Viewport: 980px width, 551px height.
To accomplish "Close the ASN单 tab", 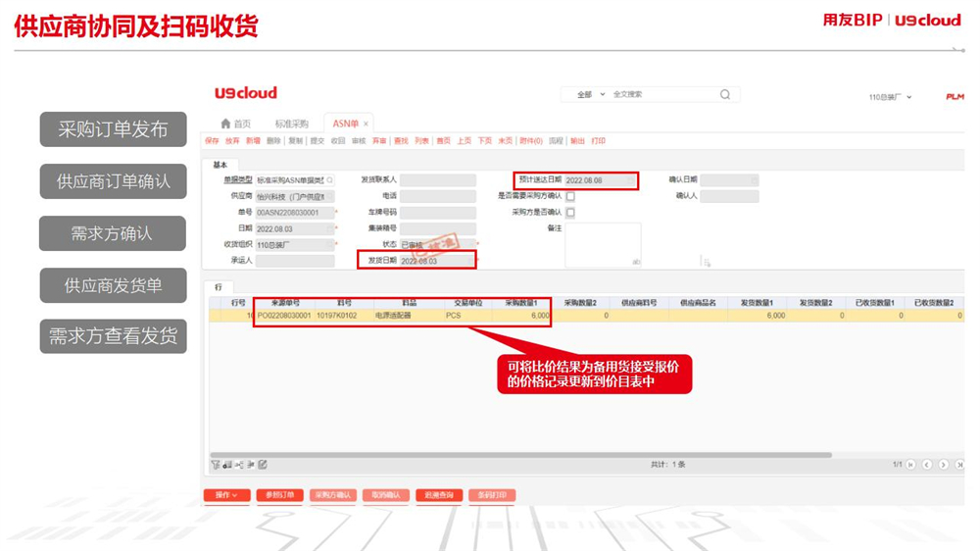I will 366,124.
